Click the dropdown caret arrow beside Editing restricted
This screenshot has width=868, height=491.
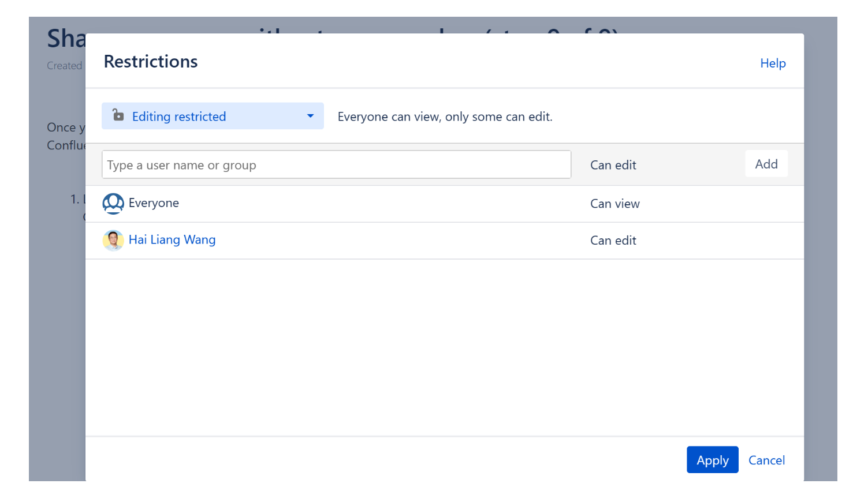click(310, 116)
